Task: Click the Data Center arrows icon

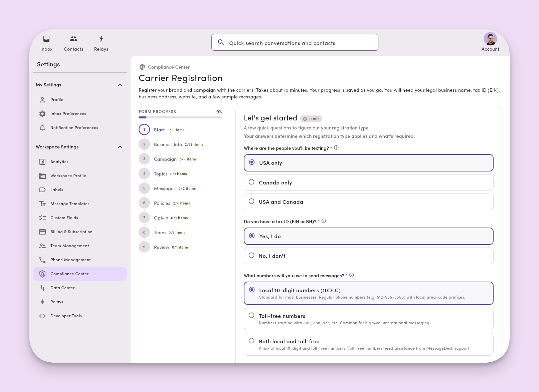Action: tap(42, 288)
